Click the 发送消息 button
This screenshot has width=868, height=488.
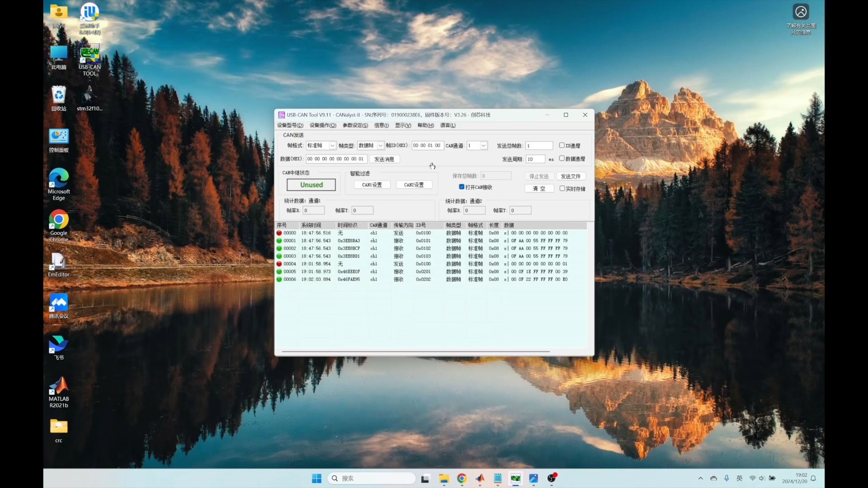tap(384, 159)
